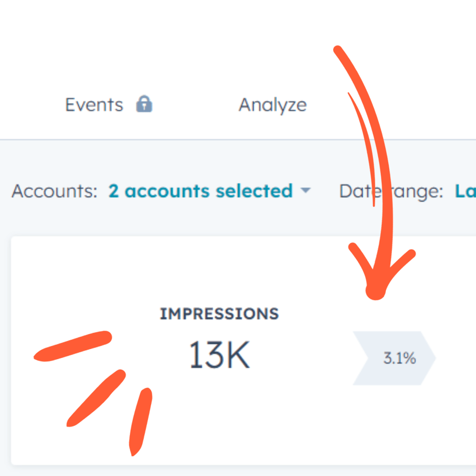Viewport: 476px width, 476px height.
Task: Switch to the Analyze tab
Action: pyautogui.click(x=272, y=106)
